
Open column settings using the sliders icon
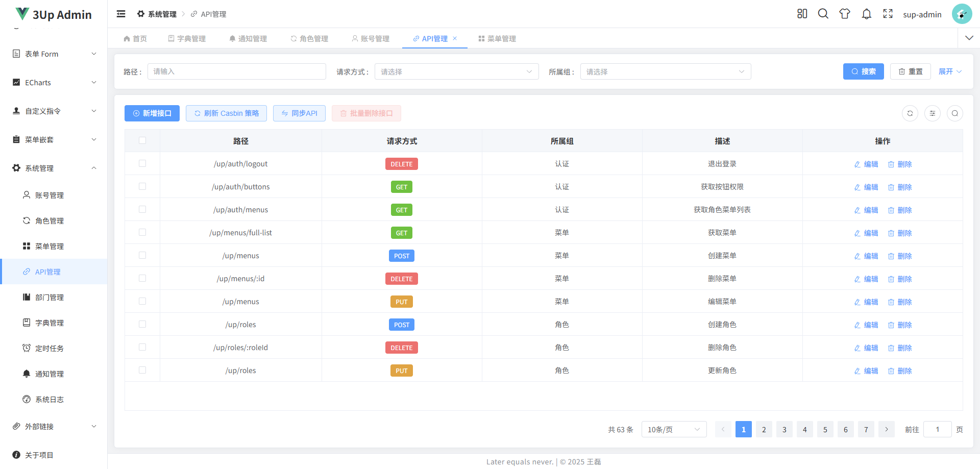tap(933, 113)
